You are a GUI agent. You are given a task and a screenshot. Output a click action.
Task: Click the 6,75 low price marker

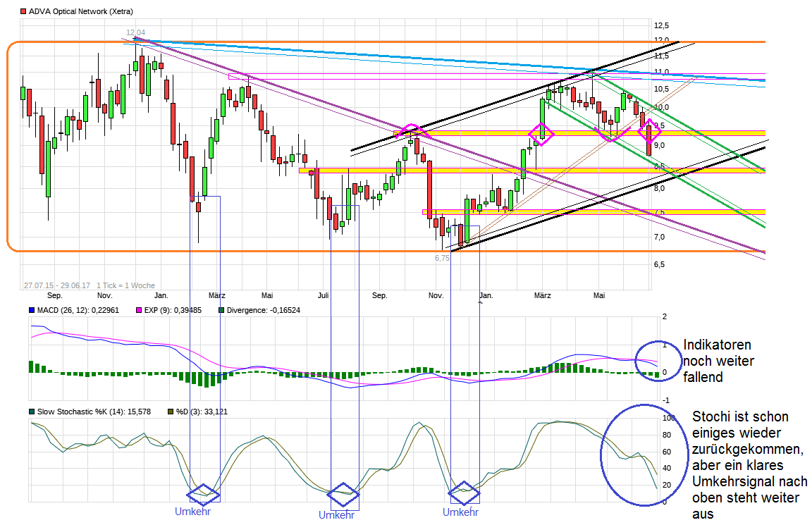[x=441, y=257]
